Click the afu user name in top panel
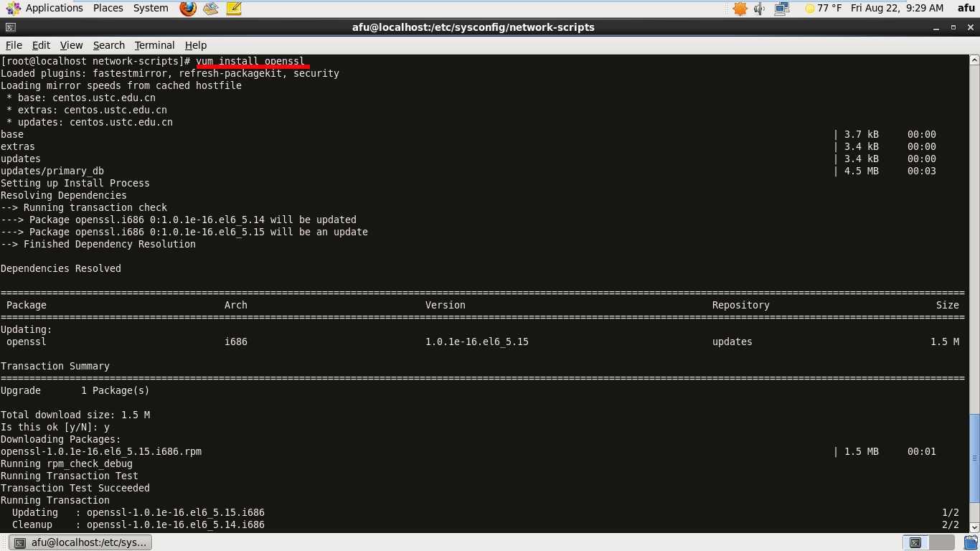Image resolution: width=980 pixels, height=551 pixels. 966,8
